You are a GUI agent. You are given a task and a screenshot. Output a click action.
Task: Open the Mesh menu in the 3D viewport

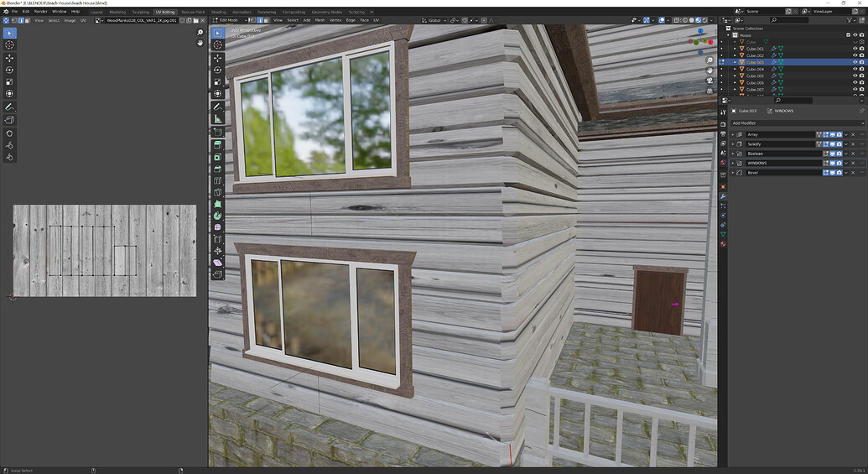click(x=320, y=20)
